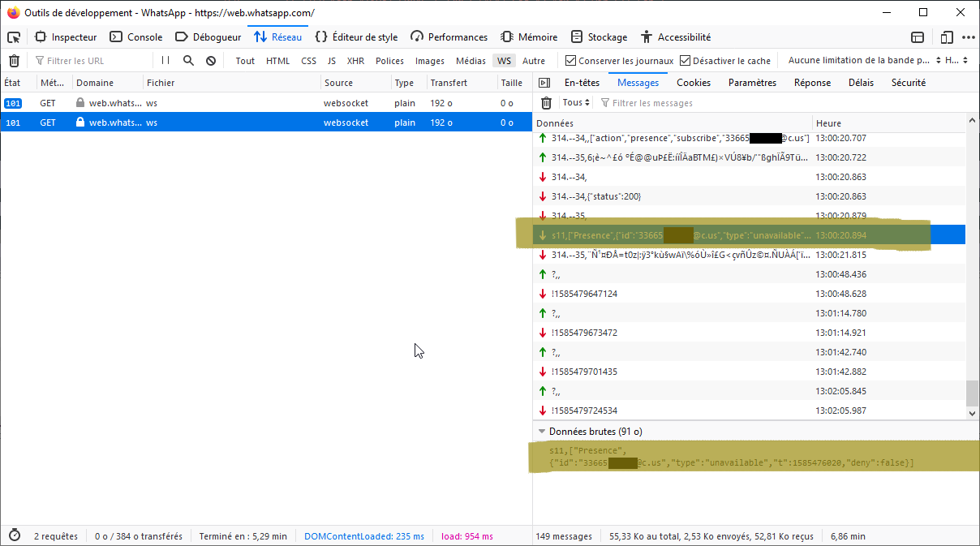Collapse the request details pane
Viewport: 980px width, 546px height.
(x=544, y=83)
